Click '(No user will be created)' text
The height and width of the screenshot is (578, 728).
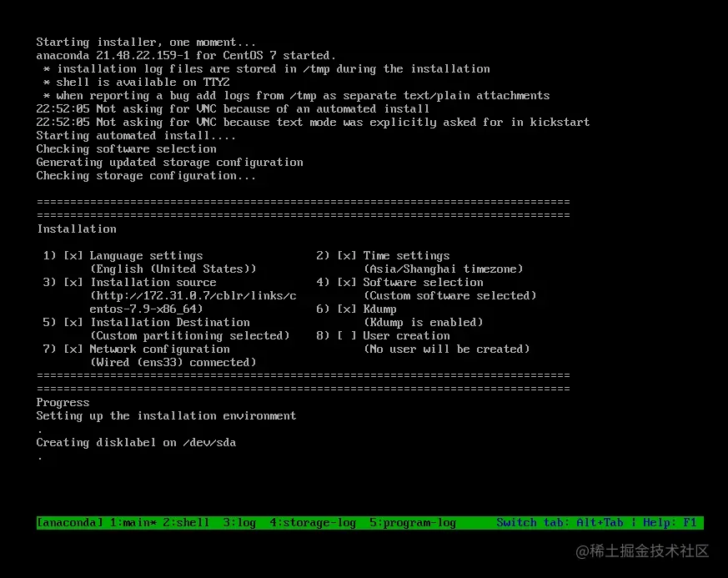click(447, 349)
